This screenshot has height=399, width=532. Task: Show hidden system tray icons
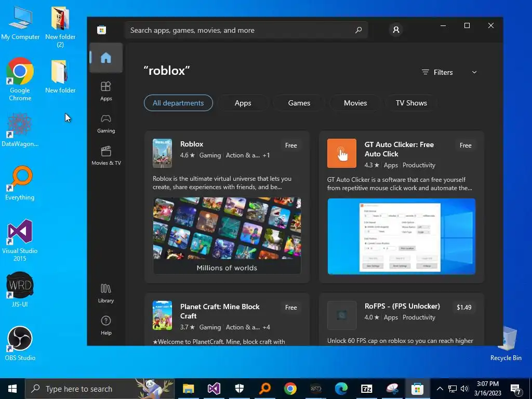click(440, 389)
